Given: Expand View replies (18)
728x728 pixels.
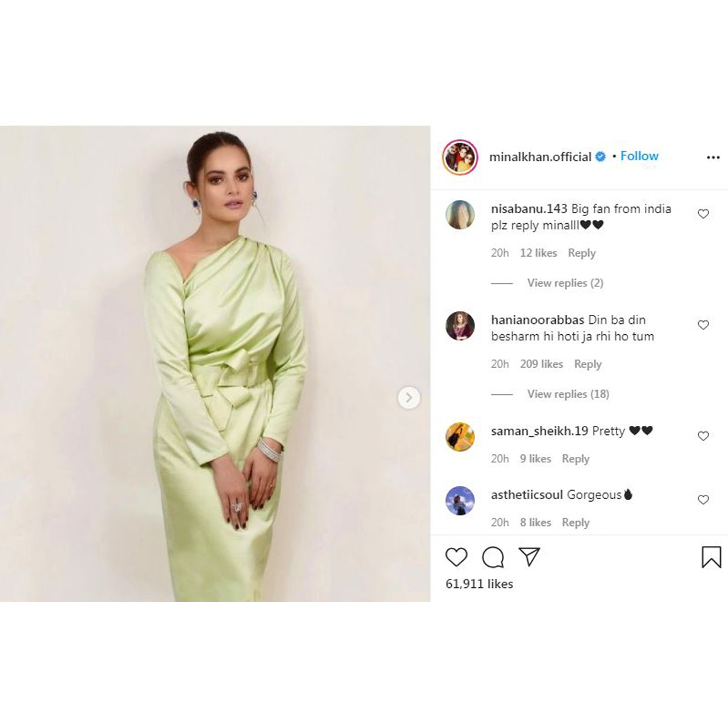Looking at the screenshot, I should point(568,394).
